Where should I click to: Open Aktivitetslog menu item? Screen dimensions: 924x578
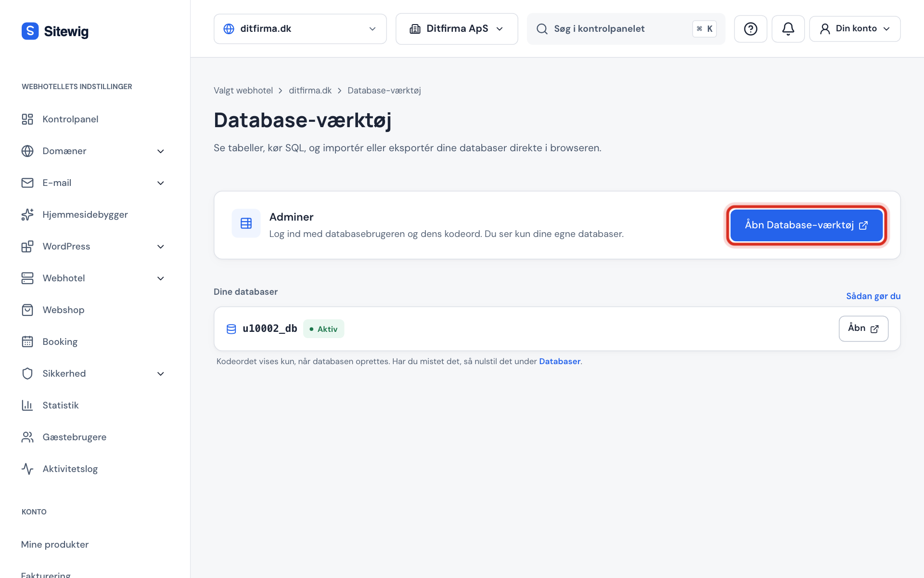click(x=70, y=469)
